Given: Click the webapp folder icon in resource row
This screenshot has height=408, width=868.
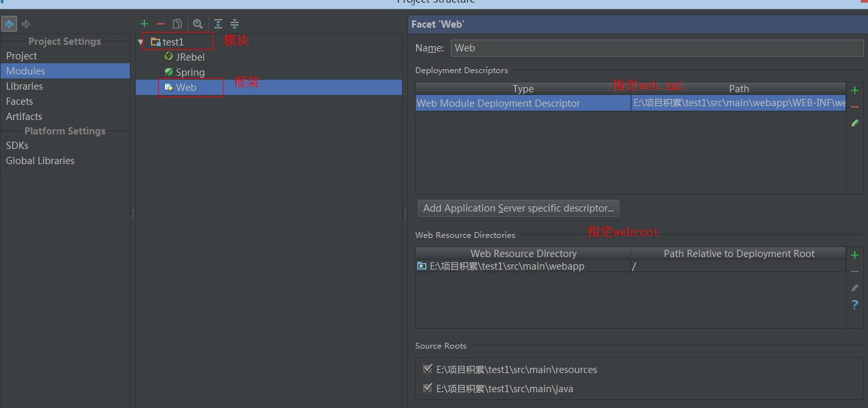Looking at the screenshot, I should [422, 266].
